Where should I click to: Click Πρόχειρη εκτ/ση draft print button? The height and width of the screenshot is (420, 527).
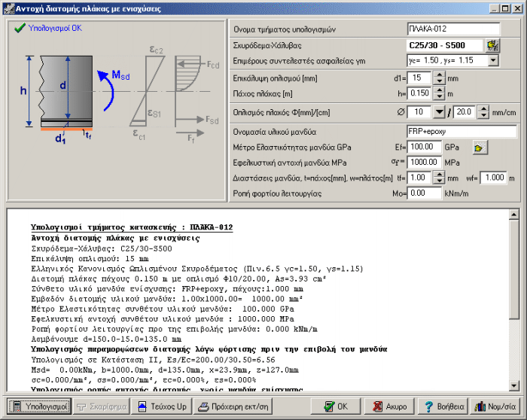coord(233,406)
